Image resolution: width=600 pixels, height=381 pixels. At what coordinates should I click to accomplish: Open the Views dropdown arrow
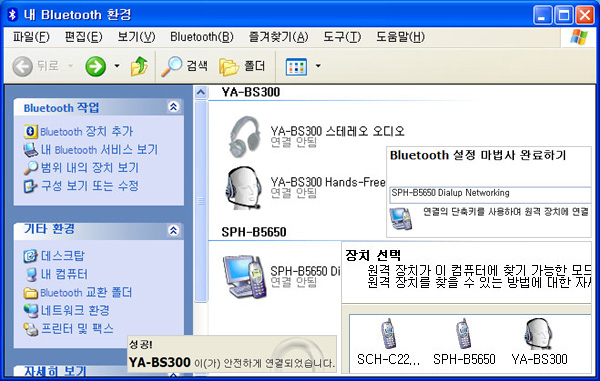coord(318,66)
